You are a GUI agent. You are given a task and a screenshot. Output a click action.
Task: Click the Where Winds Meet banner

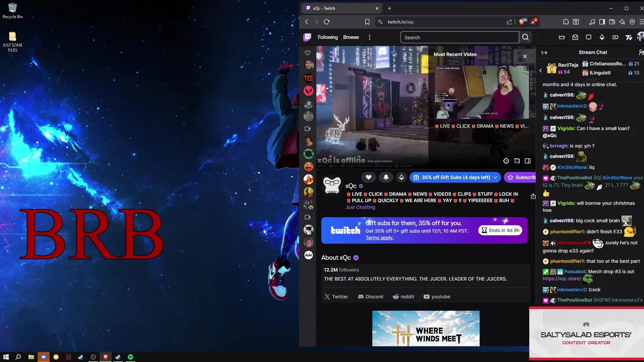[426, 328]
